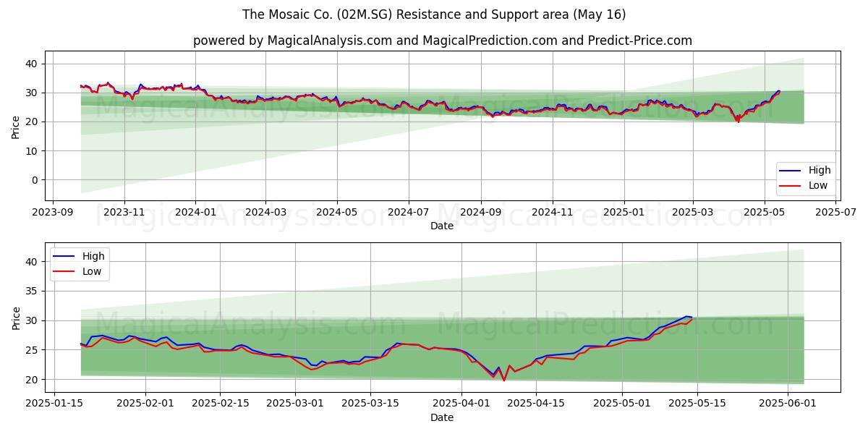Click the '2025-03' date tick label

click(x=692, y=212)
